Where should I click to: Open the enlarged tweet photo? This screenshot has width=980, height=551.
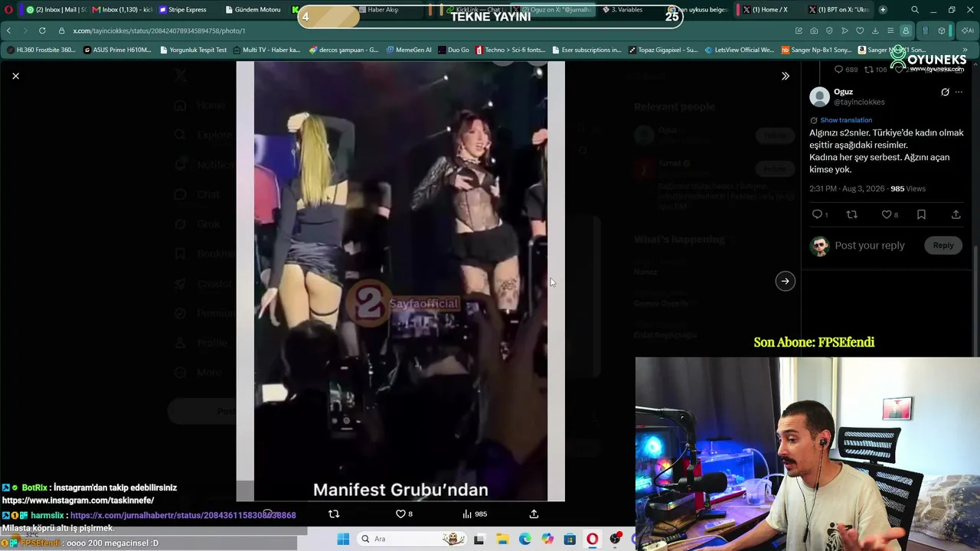[400, 282]
